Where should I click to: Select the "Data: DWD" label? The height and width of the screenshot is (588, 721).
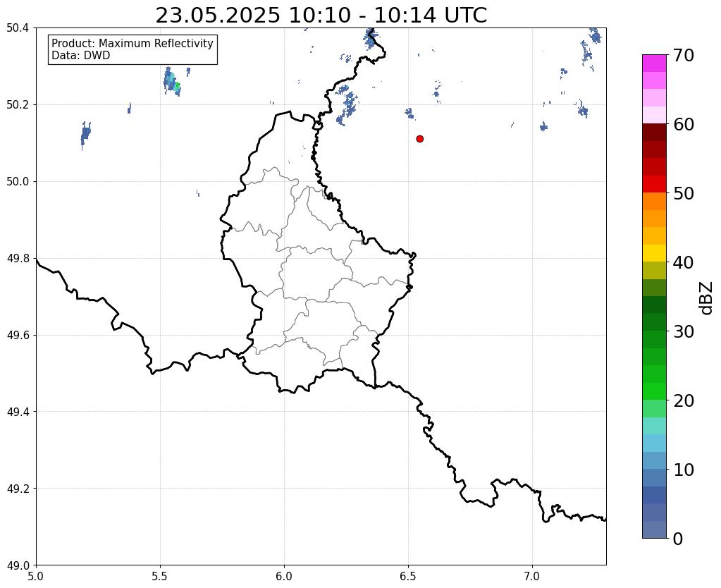(x=81, y=56)
